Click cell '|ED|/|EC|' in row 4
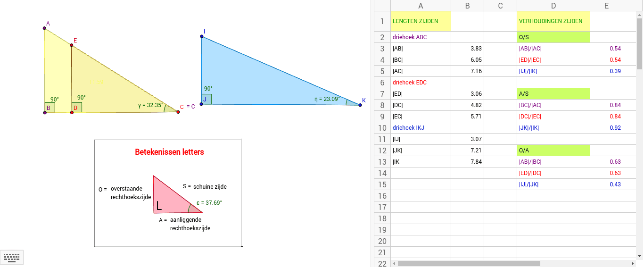Viewport: 644px width, 268px height. (553, 60)
